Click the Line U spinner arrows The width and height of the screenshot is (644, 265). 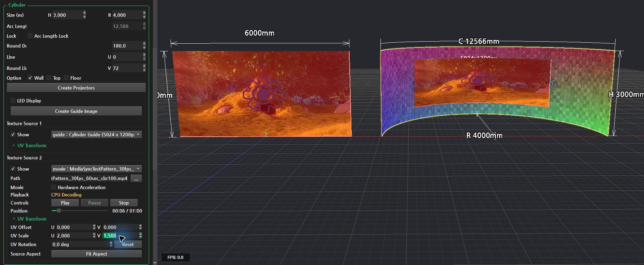pyautogui.click(x=144, y=57)
